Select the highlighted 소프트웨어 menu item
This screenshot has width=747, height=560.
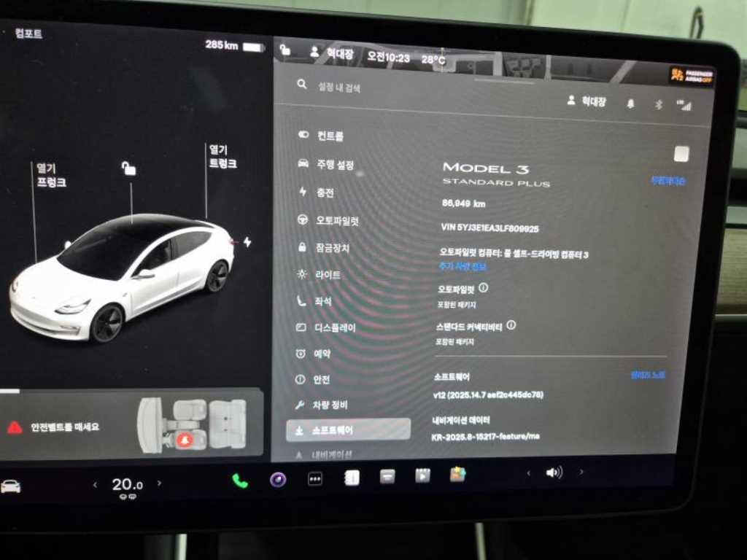coord(348,430)
